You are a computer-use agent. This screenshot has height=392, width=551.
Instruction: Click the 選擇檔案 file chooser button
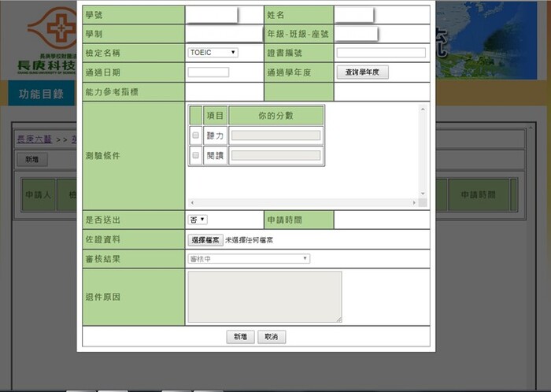pos(205,239)
